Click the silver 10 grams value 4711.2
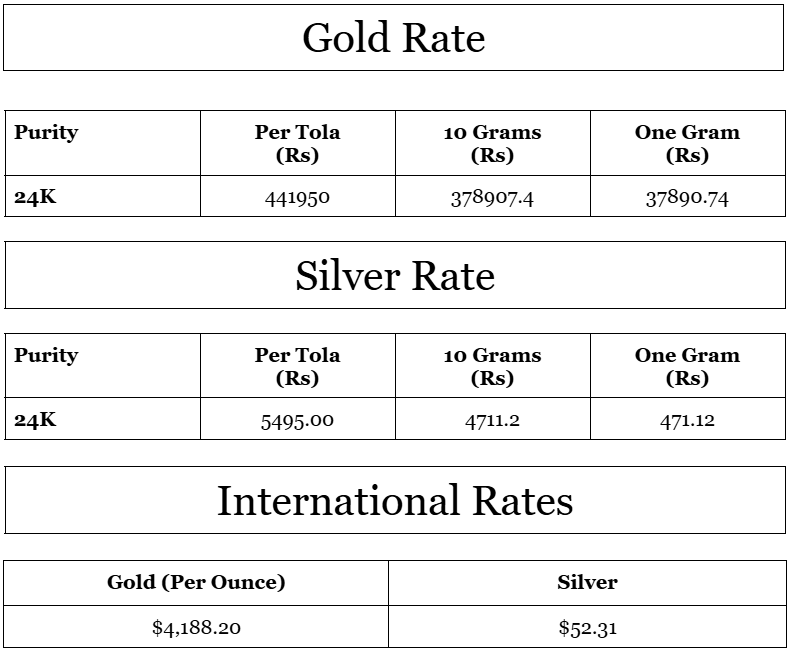 [x=492, y=421]
